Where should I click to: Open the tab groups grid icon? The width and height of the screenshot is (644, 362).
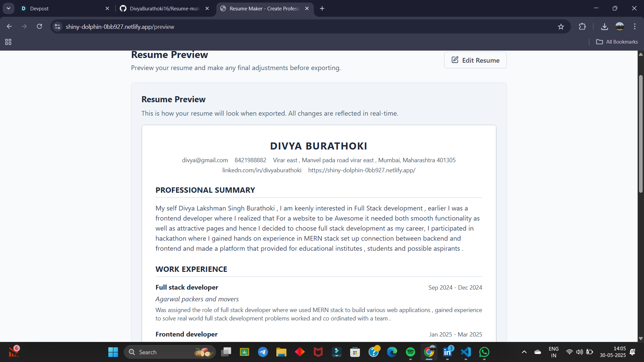point(8,42)
